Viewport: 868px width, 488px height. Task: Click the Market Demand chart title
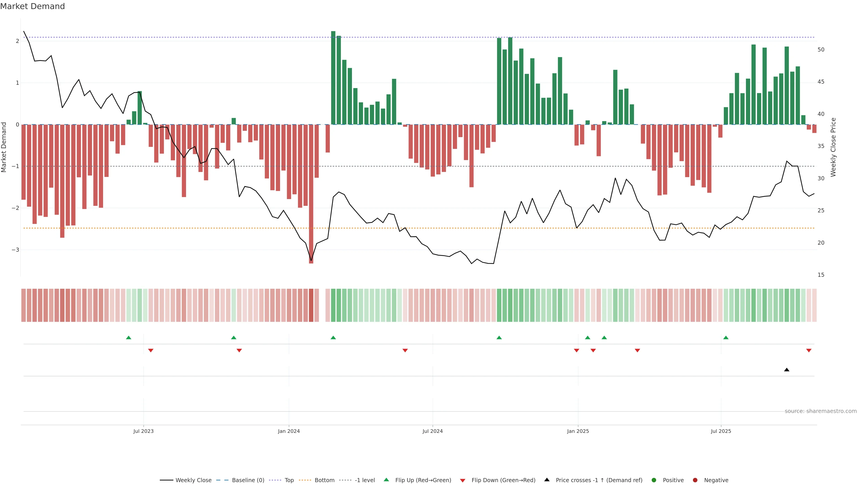32,6
